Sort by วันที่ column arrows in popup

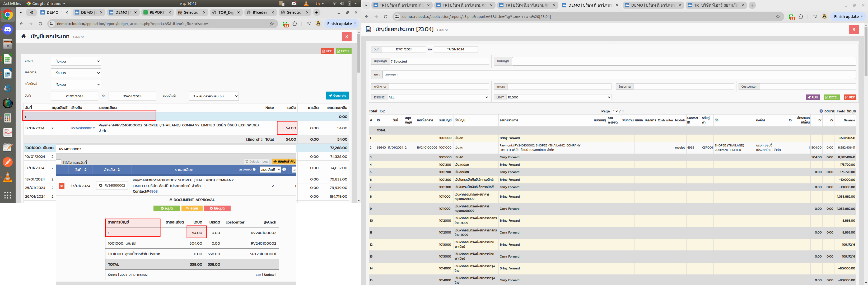pos(85,170)
